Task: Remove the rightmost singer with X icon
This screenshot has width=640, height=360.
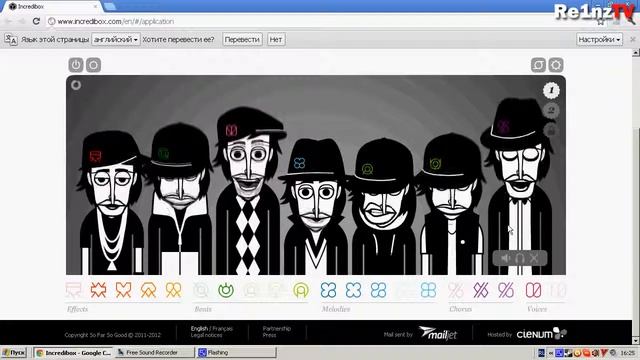Action: point(534,258)
